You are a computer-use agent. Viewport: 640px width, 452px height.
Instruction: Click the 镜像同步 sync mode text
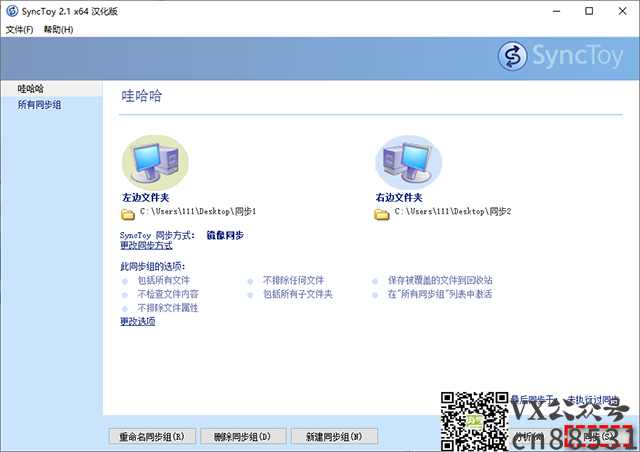coord(225,235)
